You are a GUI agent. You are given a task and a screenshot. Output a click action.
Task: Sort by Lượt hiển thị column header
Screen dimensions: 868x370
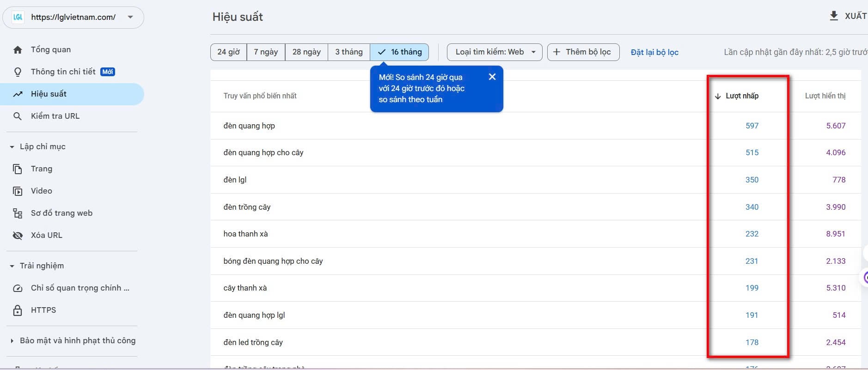pyautogui.click(x=825, y=96)
